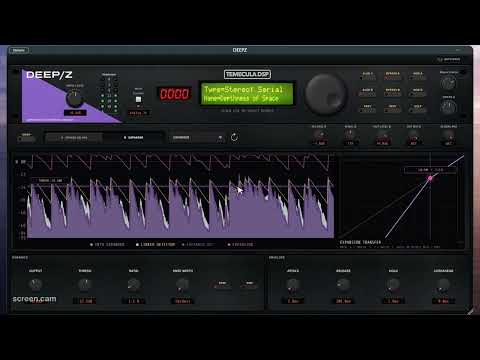Open the settings option at top right
The image size is (480, 360).
449,59
